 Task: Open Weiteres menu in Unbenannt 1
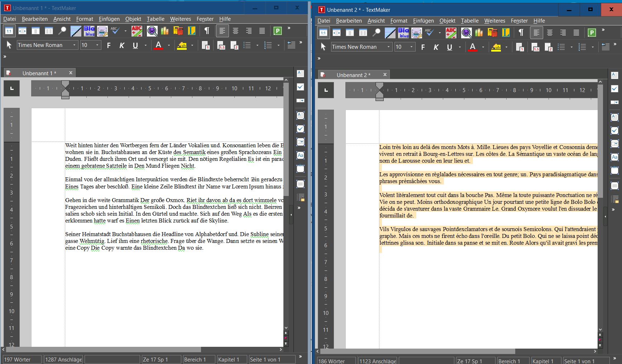pos(180,19)
